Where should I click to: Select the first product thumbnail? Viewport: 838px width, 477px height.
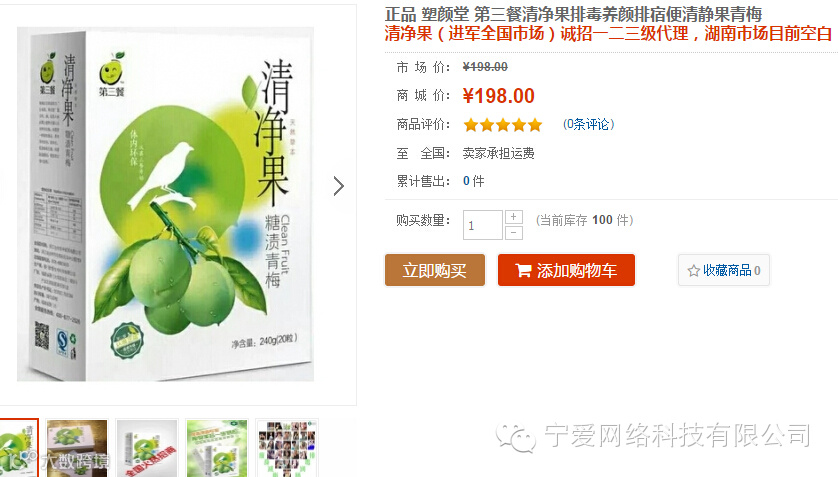19,448
